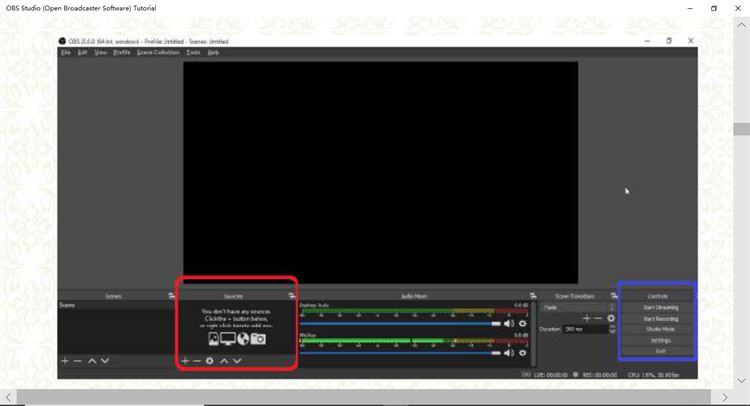Open the Profile menu
This screenshot has width=750, height=406.
(x=121, y=52)
